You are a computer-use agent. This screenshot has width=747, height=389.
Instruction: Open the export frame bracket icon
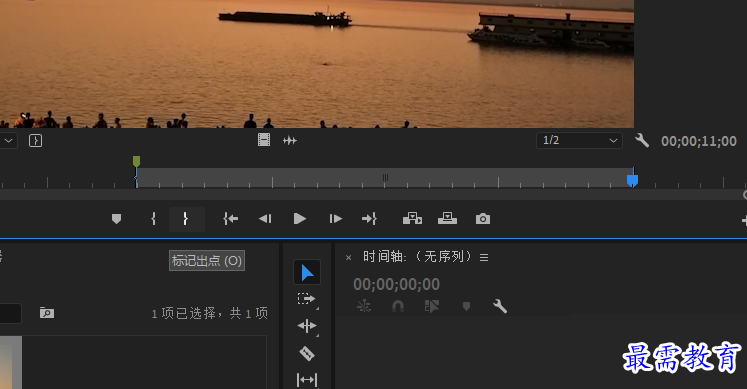[x=35, y=140]
